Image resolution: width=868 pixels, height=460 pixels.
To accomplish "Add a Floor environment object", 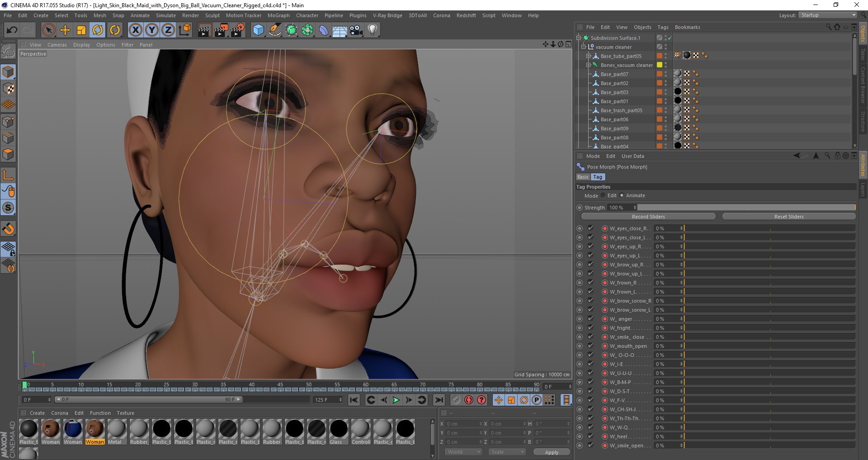I will [x=340, y=30].
